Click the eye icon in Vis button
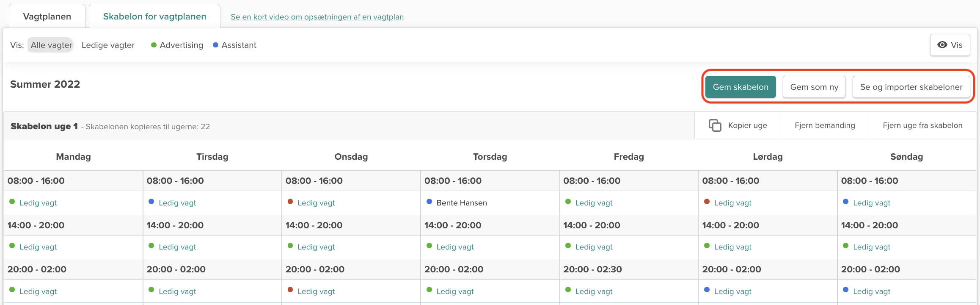 click(942, 45)
